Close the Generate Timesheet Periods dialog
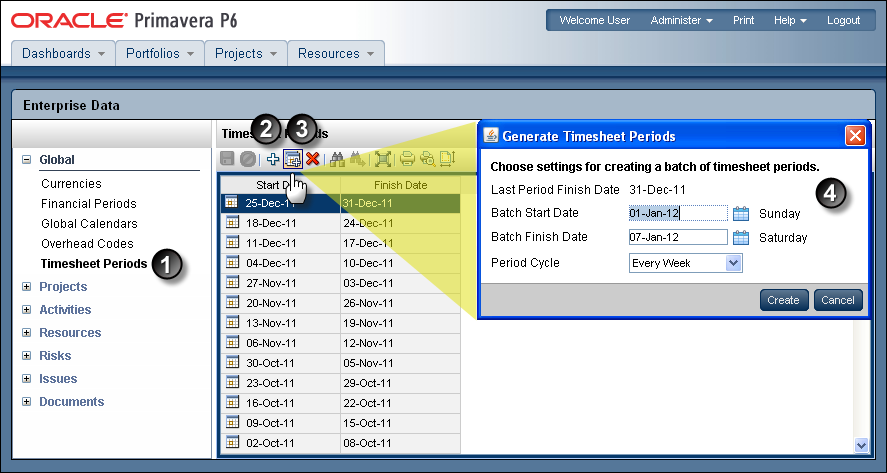 (x=855, y=136)
